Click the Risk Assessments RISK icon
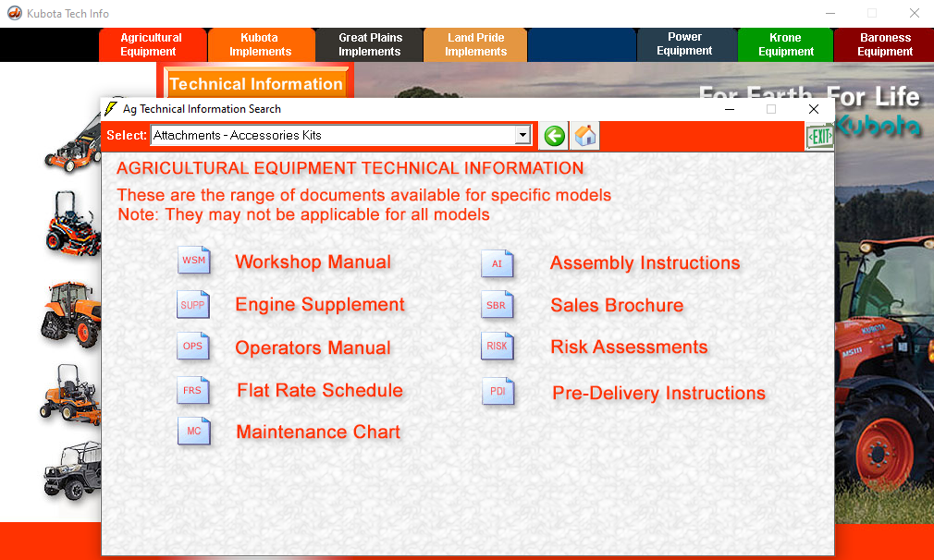The width and height of the screenshot is (934, 560). click(498, 347)
